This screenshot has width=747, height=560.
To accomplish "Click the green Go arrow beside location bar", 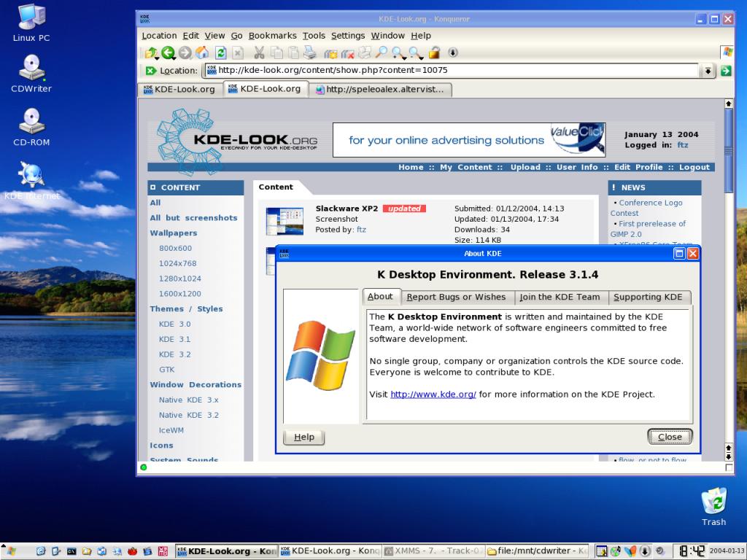I will tap(726, 71).
